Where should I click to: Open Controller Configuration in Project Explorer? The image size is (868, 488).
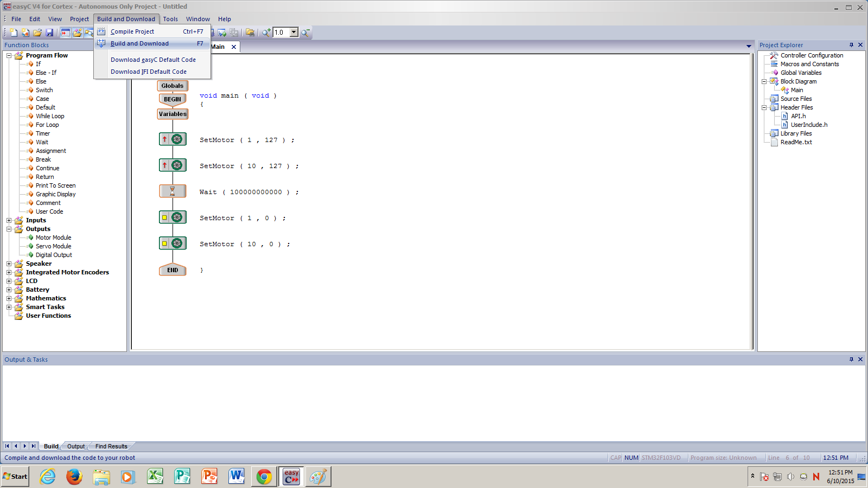point(812,55)
